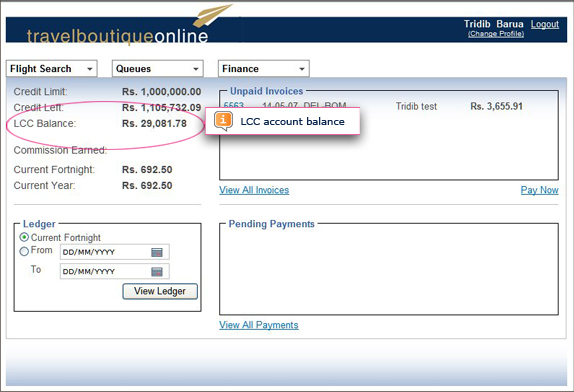Screen dimensions: 574x392
Task: Select the Credit Limit value Rs. 1,000,000.00
Action: [161, 92]
